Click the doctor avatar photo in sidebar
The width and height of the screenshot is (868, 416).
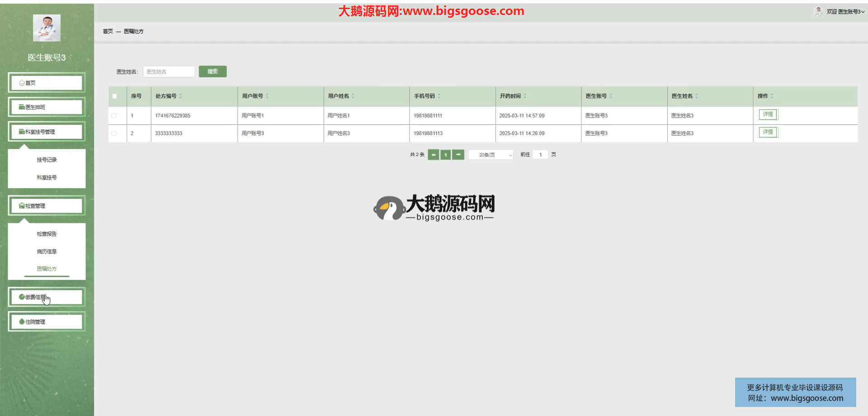point(47,28)
